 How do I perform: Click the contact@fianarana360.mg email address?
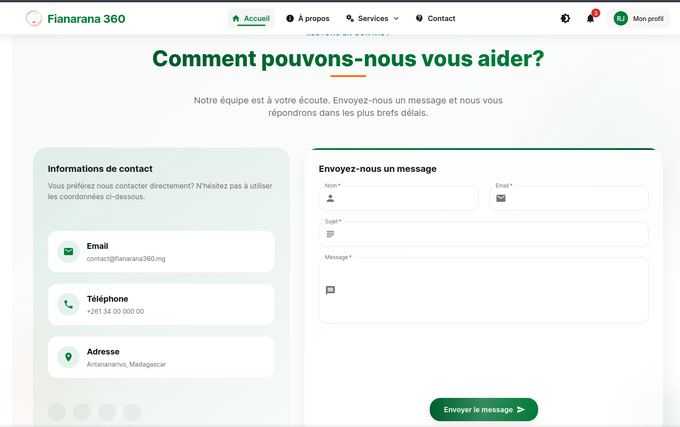pos(125,258)
